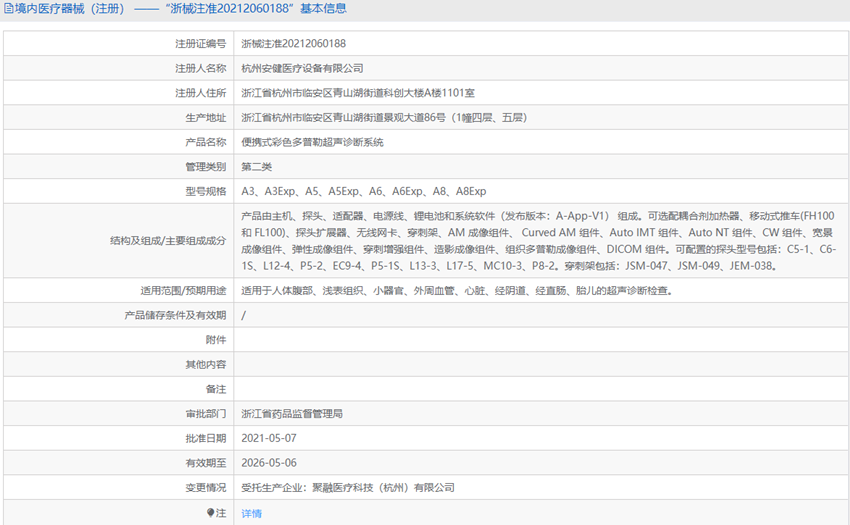Click the 生产地址 value containing 景观大道86号

[384, 118]
